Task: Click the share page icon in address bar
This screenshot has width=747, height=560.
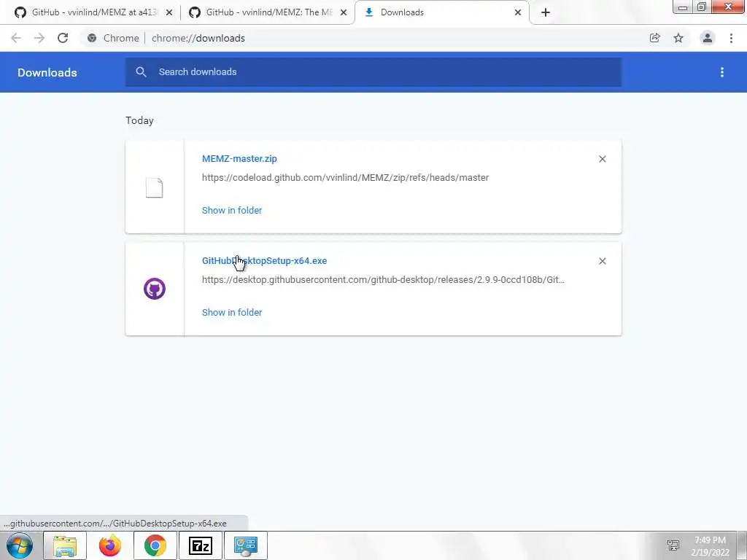Action: [654, 38]
